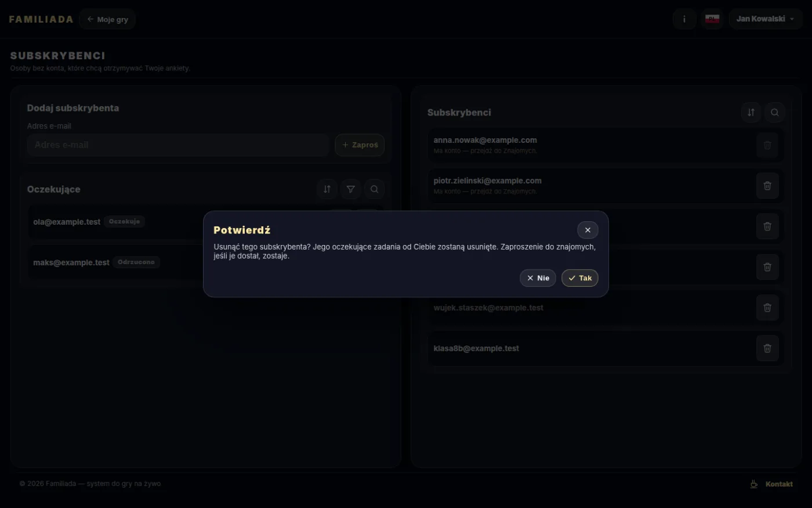The image size is (812, 508).
Task: Click the Odrzucono status badge
Action: tap(136, 262)
